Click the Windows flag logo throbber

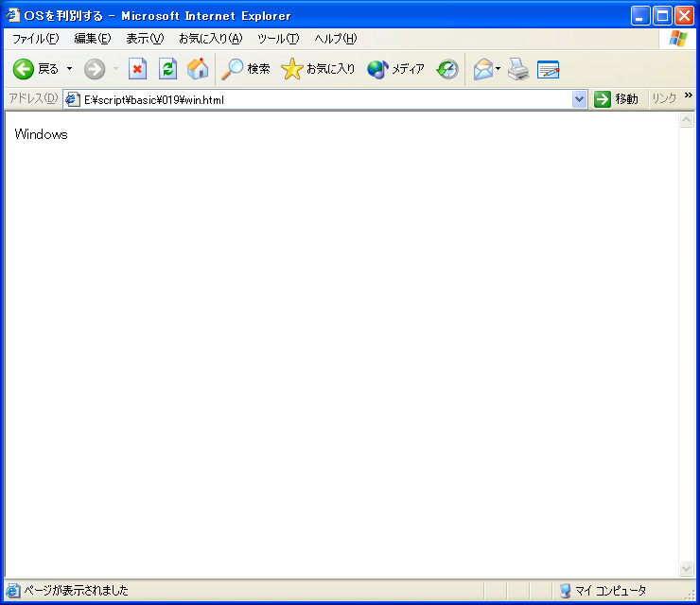point(677,39)
